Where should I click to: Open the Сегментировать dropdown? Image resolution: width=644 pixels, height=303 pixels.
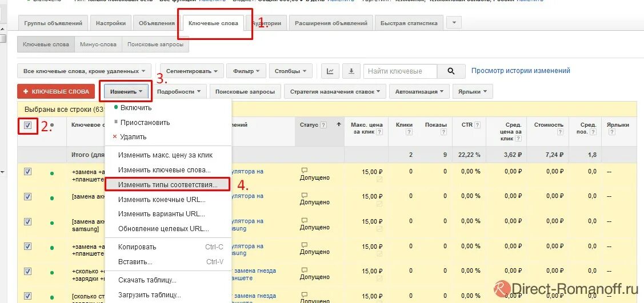(x=192, y=71)
